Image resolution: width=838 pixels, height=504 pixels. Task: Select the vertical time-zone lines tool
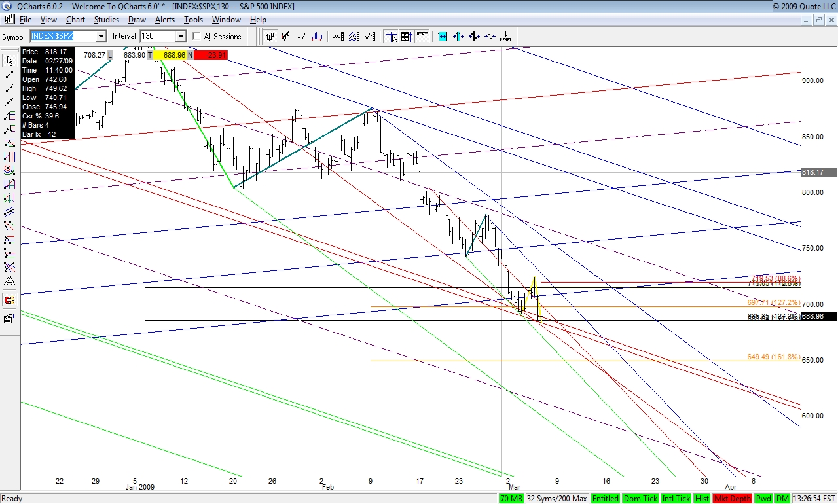(x=9, y=156)
